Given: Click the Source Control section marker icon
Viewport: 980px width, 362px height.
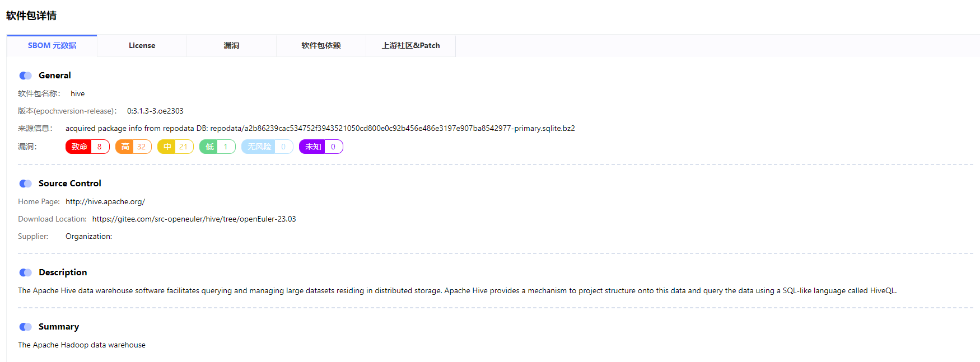Looking at the screenshot, I should pos(25,184).
